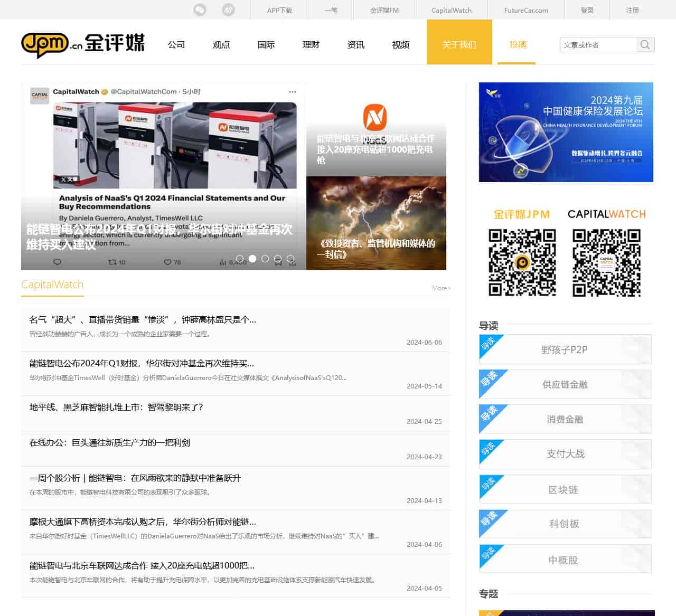
Task: Switch to the 视频 tab
Action: point(400,45)
